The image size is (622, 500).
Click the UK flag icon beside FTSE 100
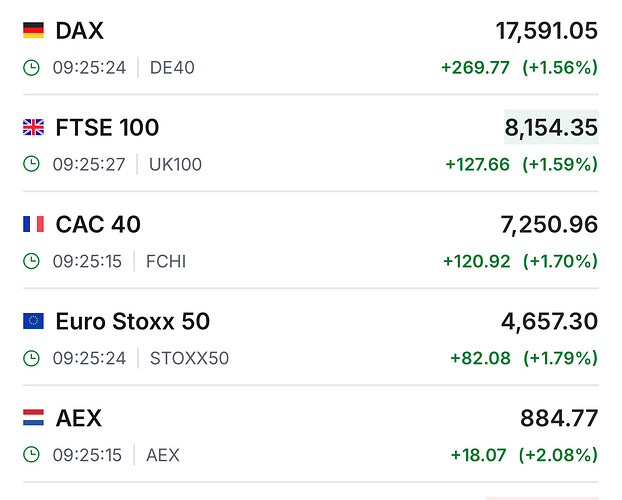click(33, 128)
